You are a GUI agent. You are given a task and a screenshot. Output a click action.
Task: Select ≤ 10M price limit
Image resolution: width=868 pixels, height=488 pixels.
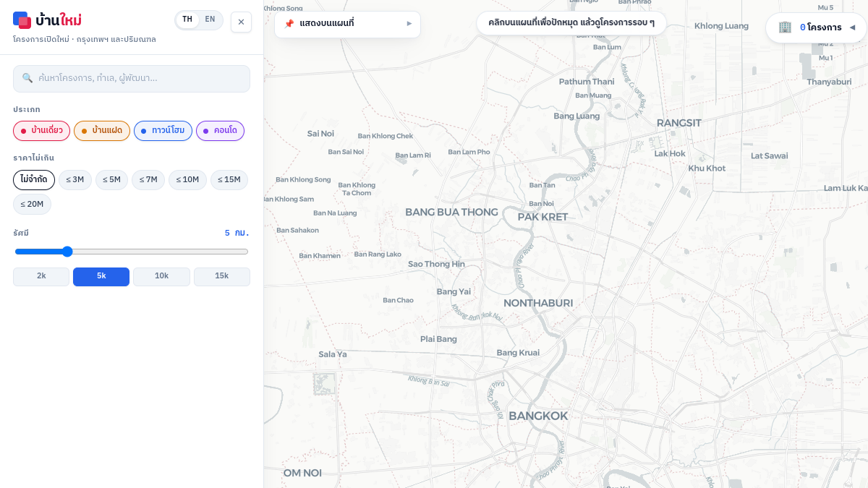tap(187, 180)
